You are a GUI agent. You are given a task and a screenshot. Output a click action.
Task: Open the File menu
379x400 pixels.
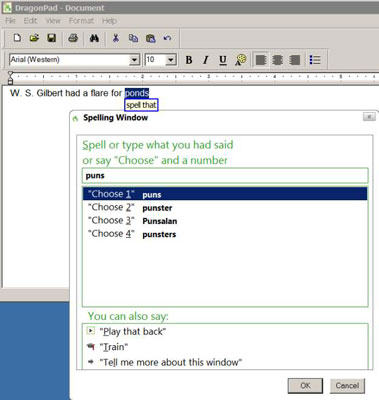coord(10,21)
